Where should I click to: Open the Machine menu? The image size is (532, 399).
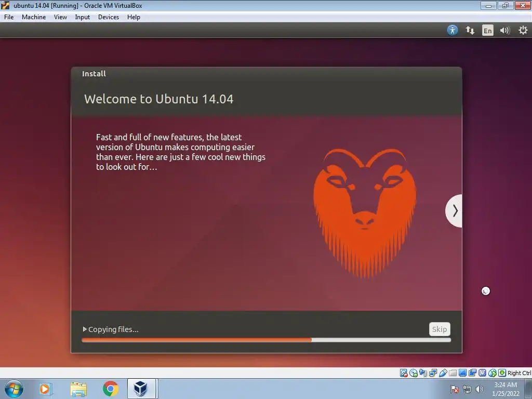point(34,17)
